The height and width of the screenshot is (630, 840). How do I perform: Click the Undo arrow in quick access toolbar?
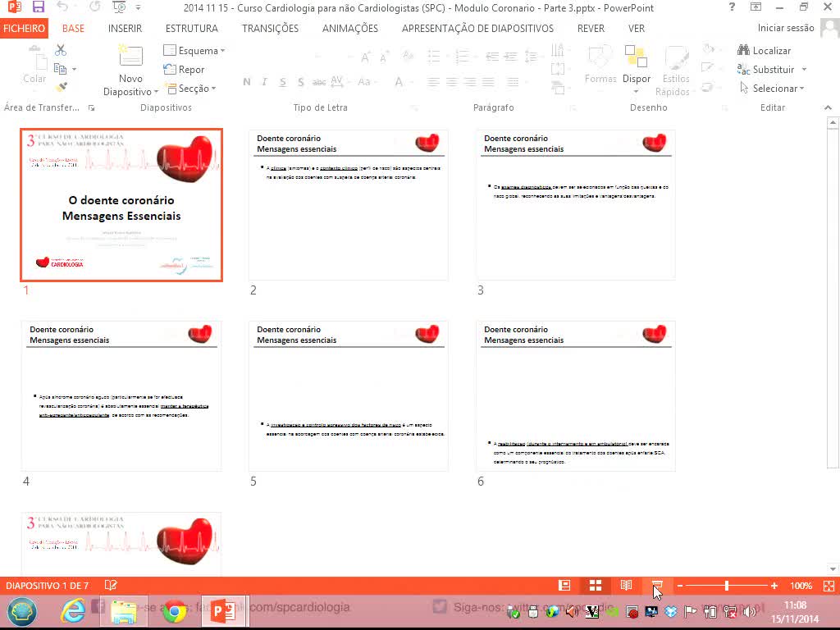tap(62, 7)
